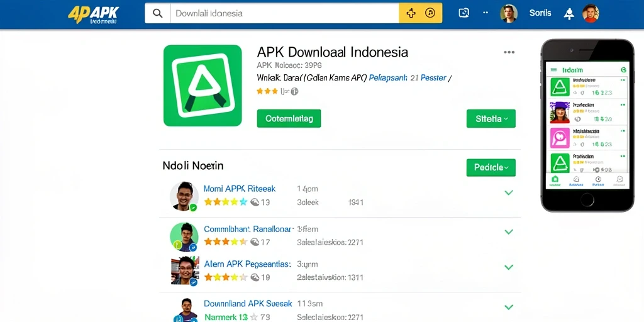This screenshot has width=644, height=322.
Task: Click the comment icon beside 19
Action: (x=254, y=277)
